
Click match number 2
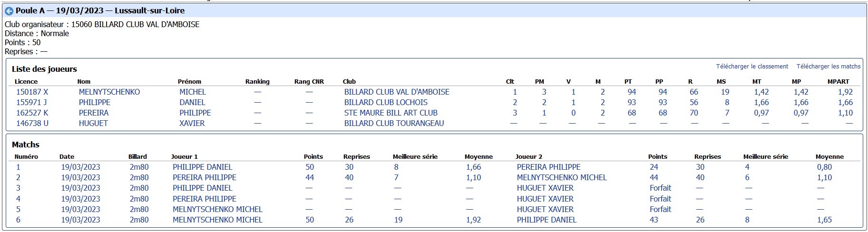(x=18, y=177)
